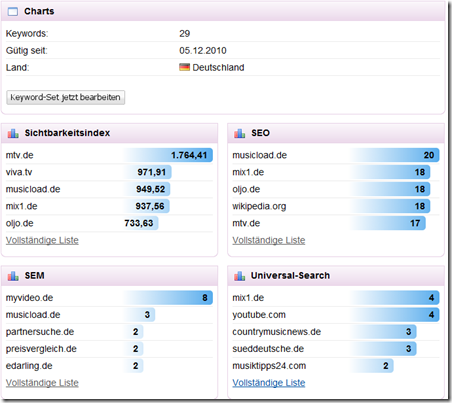Select mix1.de in Sichtbarkeitsindex list
Image resolution: width=452 pixels, height=403 pixels.
[x=21, y=206]
